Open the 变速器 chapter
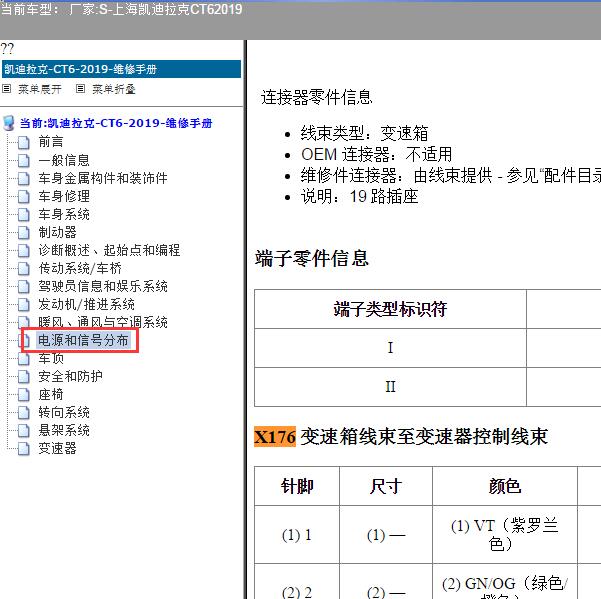601x599 pixels. click(57, 448)
